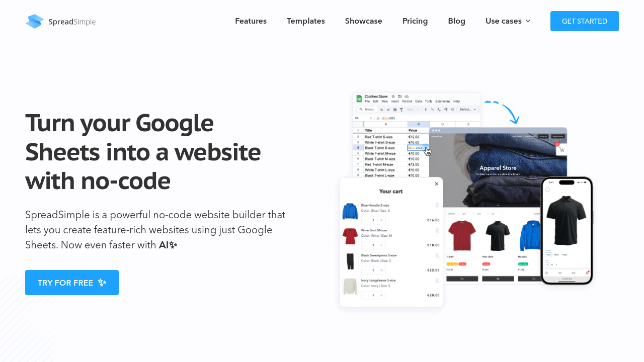View the Pricing page

pyautogui.click(x=415, y=21)
